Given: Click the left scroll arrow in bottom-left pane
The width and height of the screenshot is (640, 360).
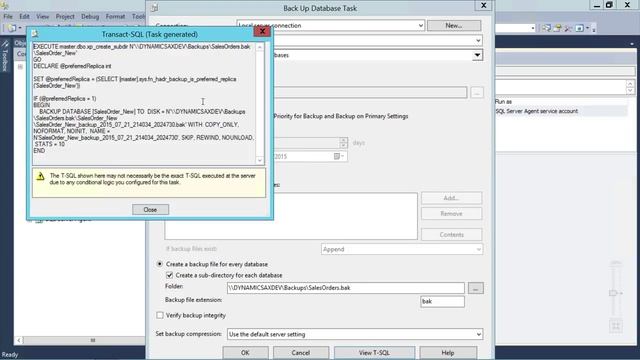Looking at the screenshot, I should point(19,340).
